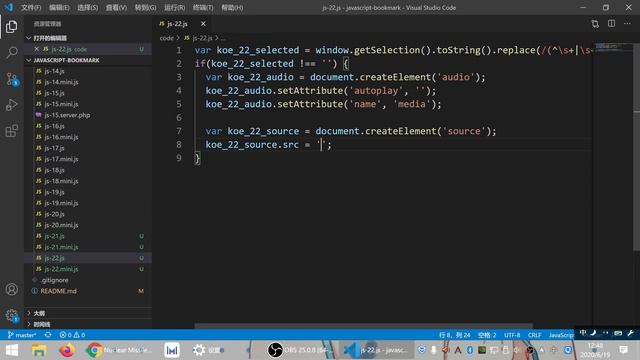
Task: Open js-14.mini.js in the file tree
Action: point(61,82)
